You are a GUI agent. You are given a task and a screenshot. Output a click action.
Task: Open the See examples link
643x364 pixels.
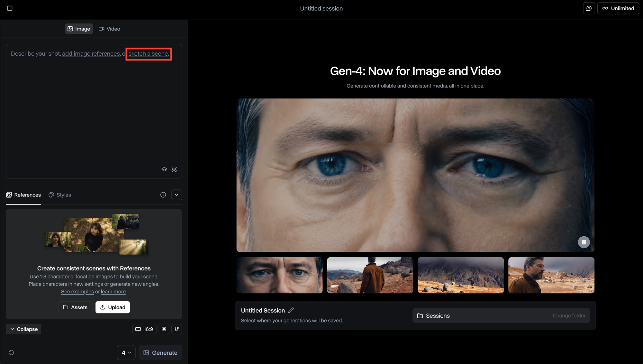(77, 292)
